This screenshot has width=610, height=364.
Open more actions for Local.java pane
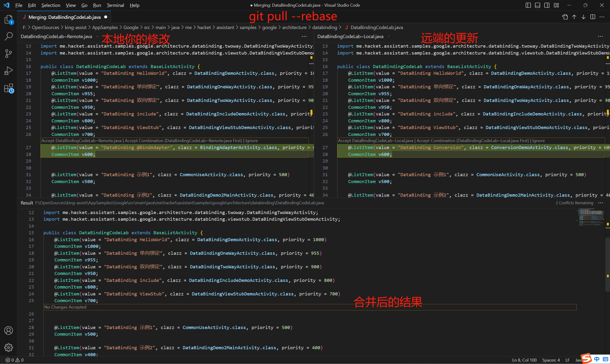[600, 36]
